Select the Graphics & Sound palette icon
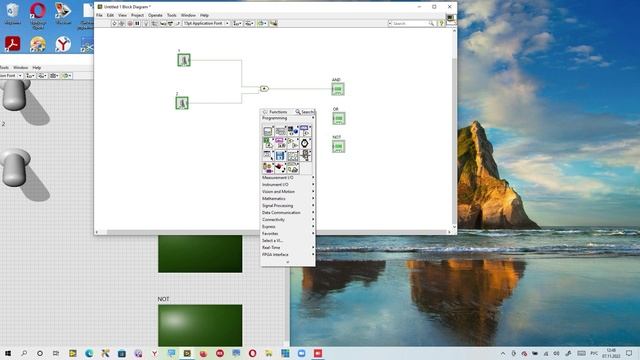 tap(280, 168)
